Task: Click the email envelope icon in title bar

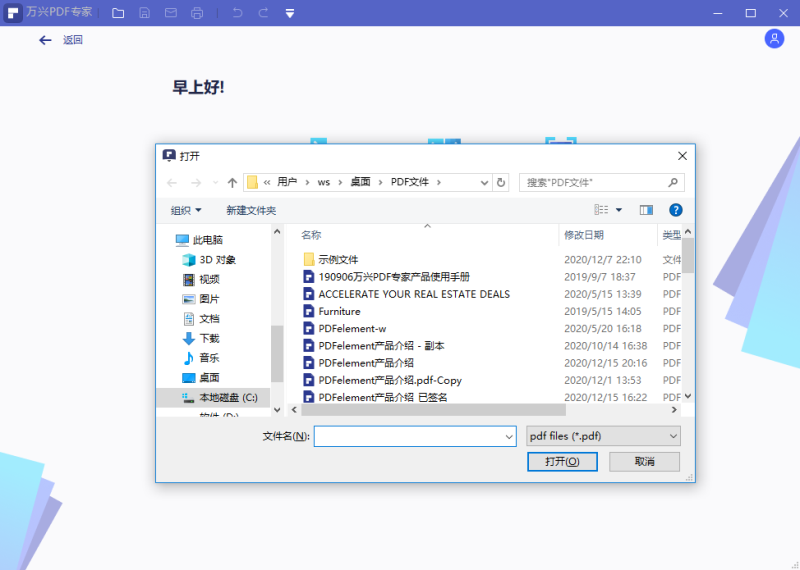Action: pyautogui.click(x=171, y=13)
